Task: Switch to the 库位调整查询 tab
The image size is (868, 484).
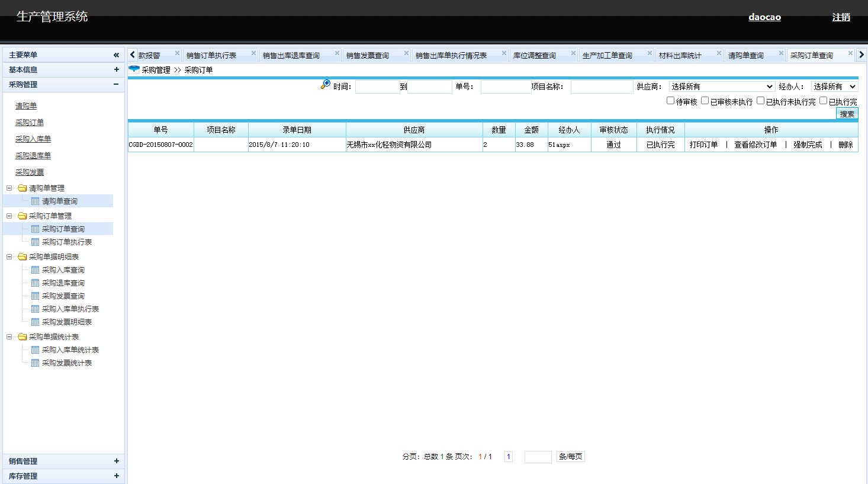Action: point(535,56)
